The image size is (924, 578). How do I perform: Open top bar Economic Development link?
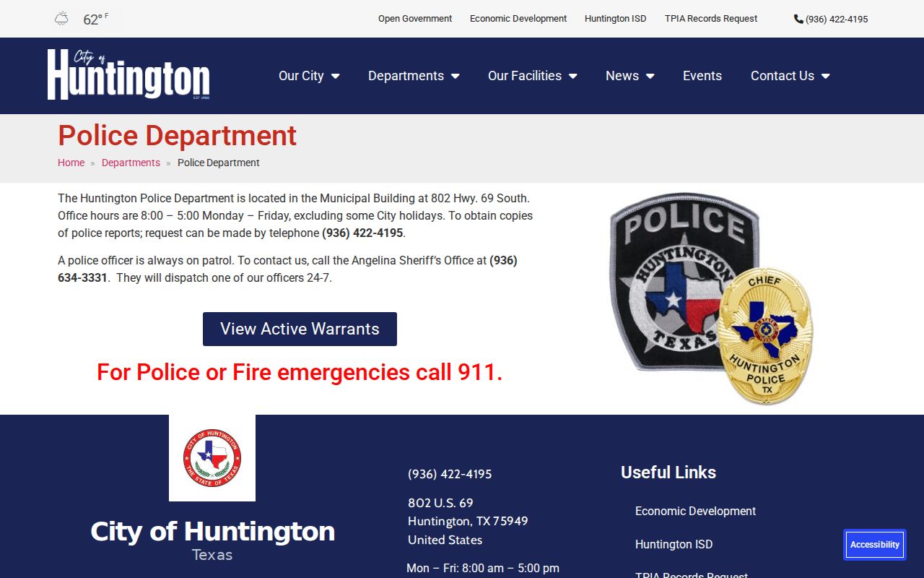518,19
